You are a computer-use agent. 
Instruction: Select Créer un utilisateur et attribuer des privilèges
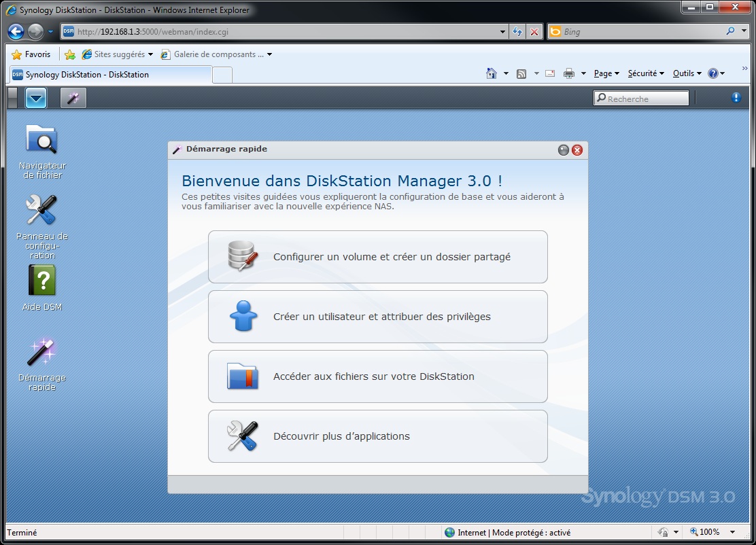377,317
